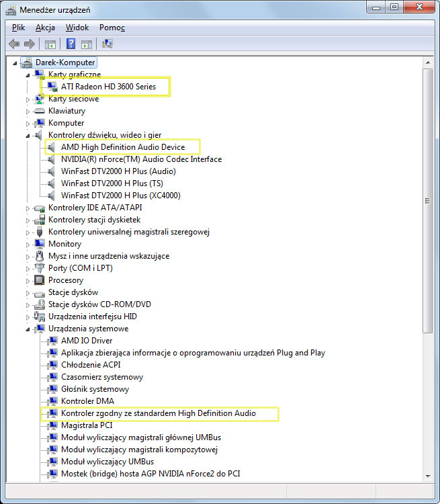The height and width of the screenshot is (504, 440).
Task: Select WinFast DTV2000 H Plus (TS)
Action: click(x=112, y=183)
